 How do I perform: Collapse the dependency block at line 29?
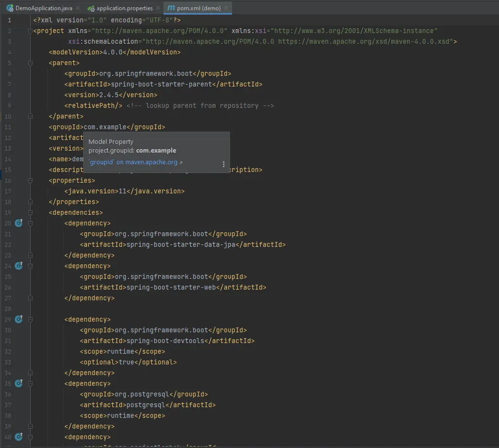(x=30, y=319)
